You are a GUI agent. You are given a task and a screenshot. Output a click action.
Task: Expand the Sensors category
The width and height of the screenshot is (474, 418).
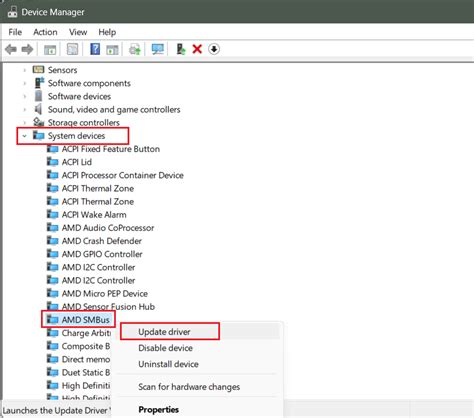24,70
